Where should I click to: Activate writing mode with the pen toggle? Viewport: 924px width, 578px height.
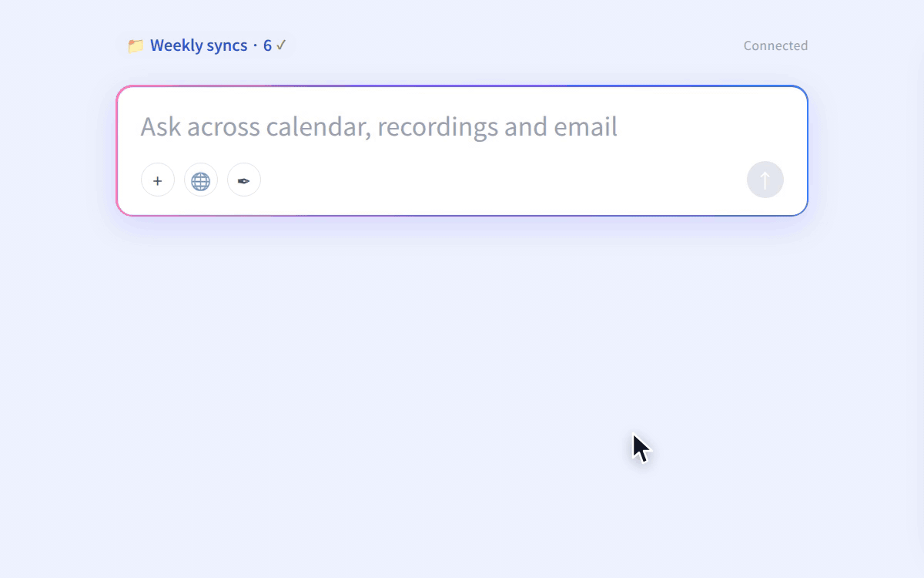click(244, 180)
